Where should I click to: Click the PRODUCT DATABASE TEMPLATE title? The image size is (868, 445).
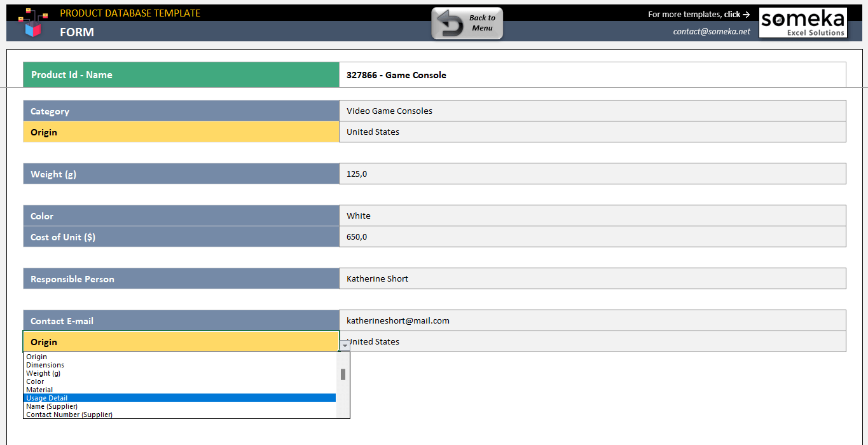tap(131, 13)
